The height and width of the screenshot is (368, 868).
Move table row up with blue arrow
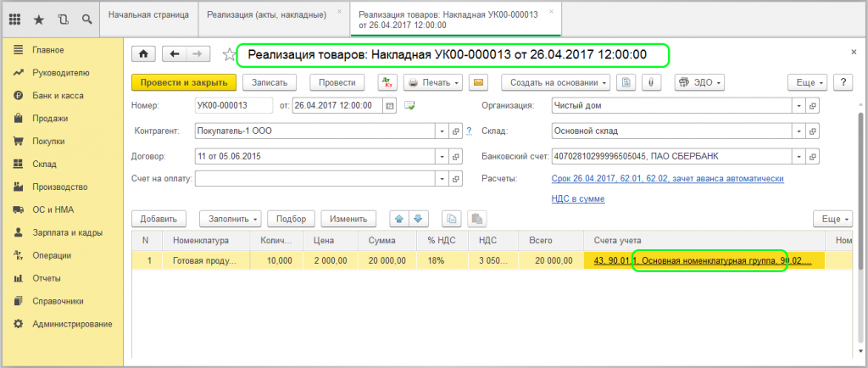pos(398,219)
